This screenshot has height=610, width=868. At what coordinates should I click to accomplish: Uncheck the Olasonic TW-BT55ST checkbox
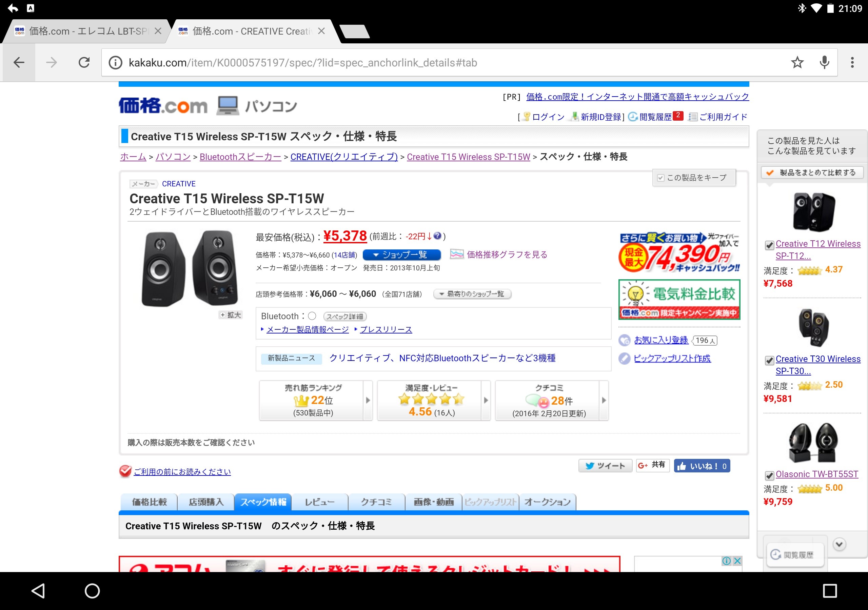tap(769, 475)
